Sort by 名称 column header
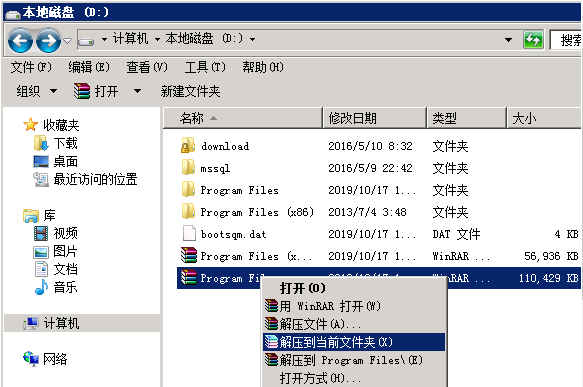Viewport: 583px width, 387px height. [243, 118]
